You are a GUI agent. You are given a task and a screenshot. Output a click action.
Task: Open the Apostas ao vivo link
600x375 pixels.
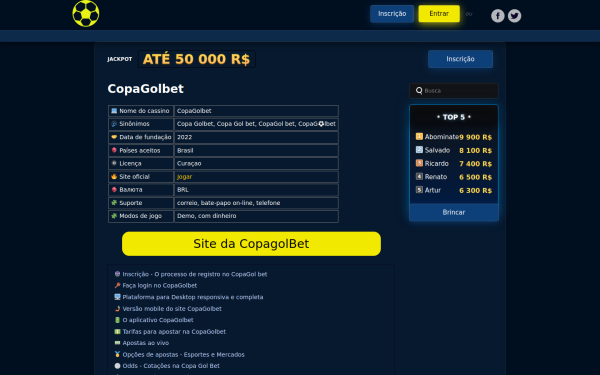tap(145, 343)
